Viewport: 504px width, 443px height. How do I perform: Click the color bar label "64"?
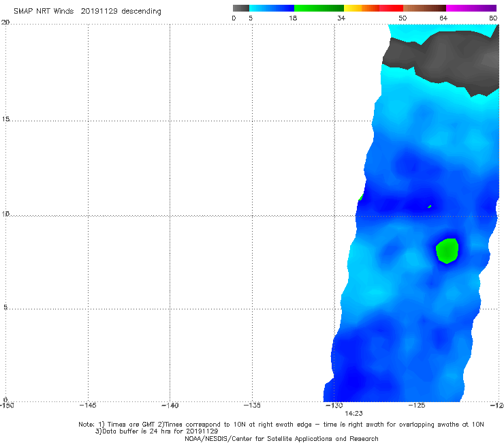click(443, 18)
